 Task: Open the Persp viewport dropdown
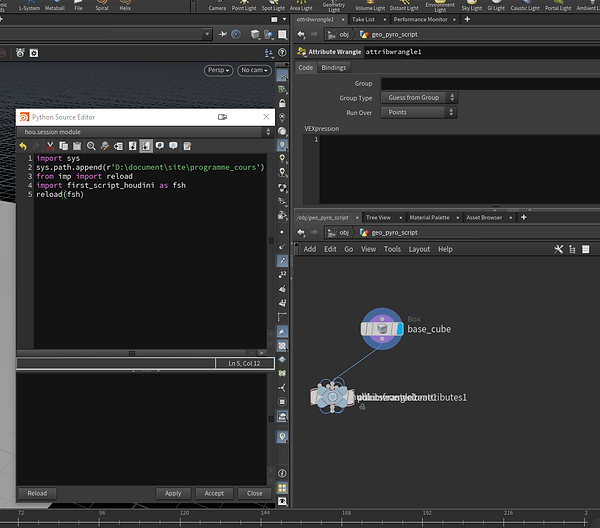[218, 70]
